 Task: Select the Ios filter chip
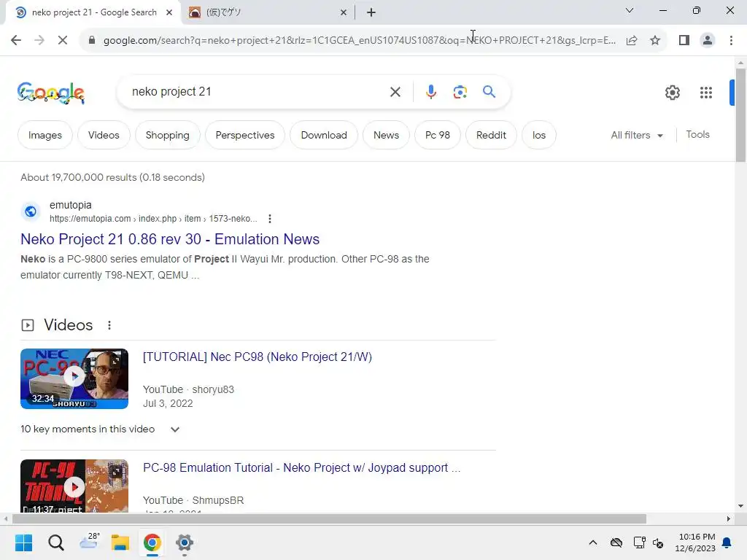coord(539,135)
